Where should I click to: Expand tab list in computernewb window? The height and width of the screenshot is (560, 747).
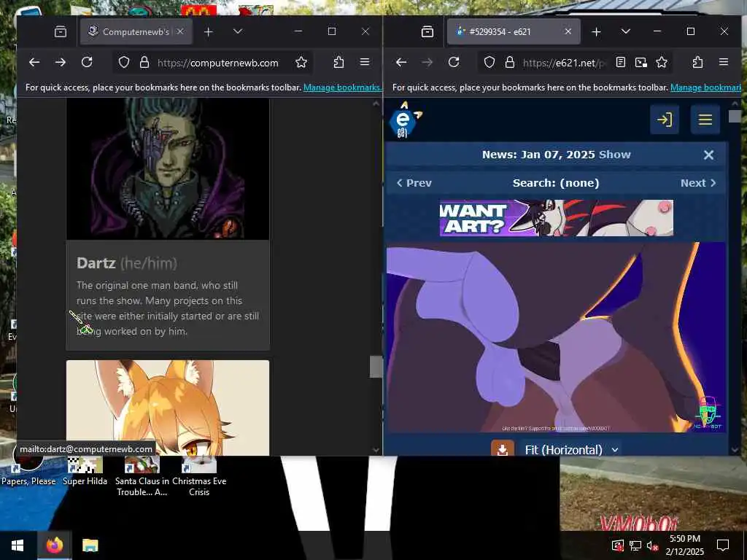(238, 31)
